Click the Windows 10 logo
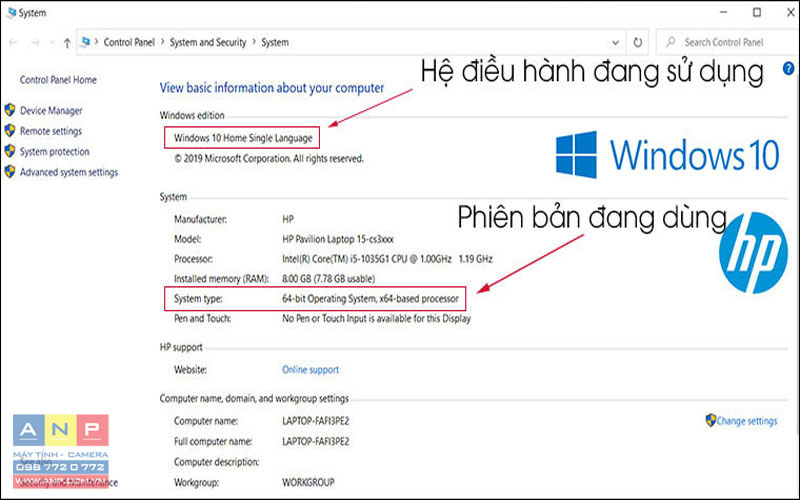 [x=667, y=155]
